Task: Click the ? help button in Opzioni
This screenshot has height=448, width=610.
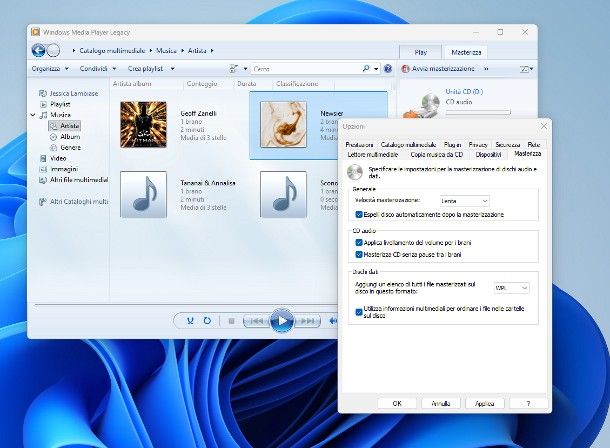Action: [528, 403]
